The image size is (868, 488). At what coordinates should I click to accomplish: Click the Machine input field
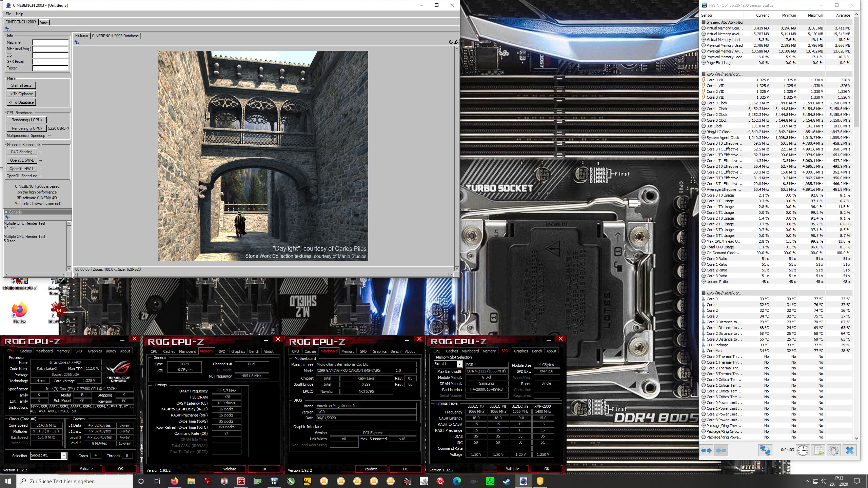point(50,42)
